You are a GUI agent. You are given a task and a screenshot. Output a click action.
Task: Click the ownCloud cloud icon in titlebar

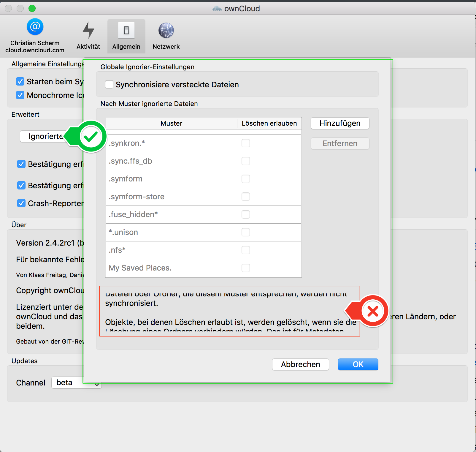(218, 8)
